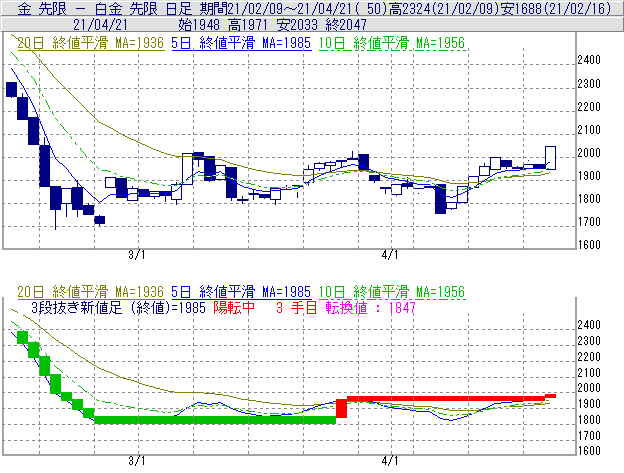Click the lower chart's "5日 終値平滑 MA=1985" legend
Image resolution: width=624 pixels, height=473 pixels.
[241, 292]
